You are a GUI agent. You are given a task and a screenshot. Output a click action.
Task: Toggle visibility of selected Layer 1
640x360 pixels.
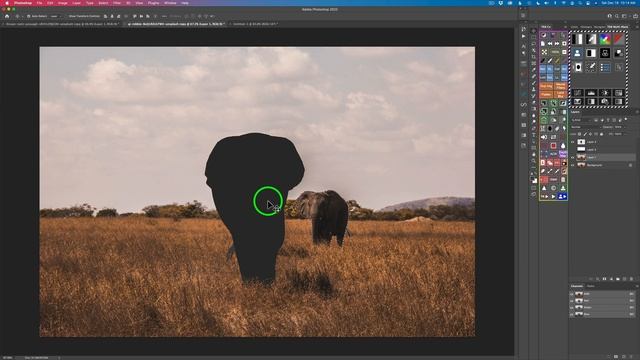(572, 157)
